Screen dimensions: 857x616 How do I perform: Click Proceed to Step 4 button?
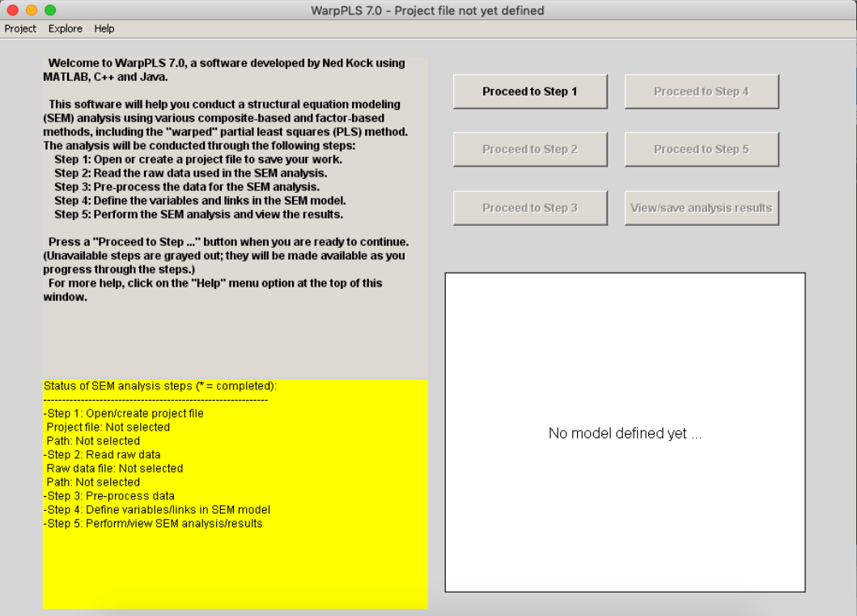(702, 91)
